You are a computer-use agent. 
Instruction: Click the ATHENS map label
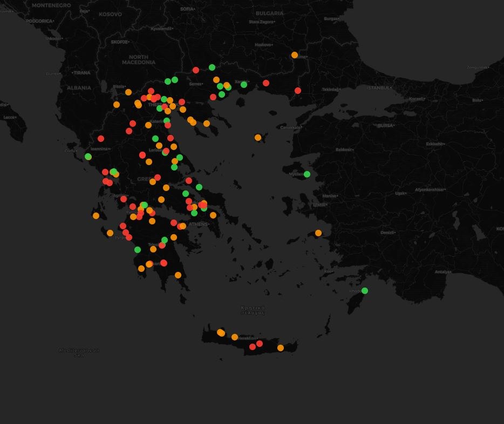(x=199, y=224)
